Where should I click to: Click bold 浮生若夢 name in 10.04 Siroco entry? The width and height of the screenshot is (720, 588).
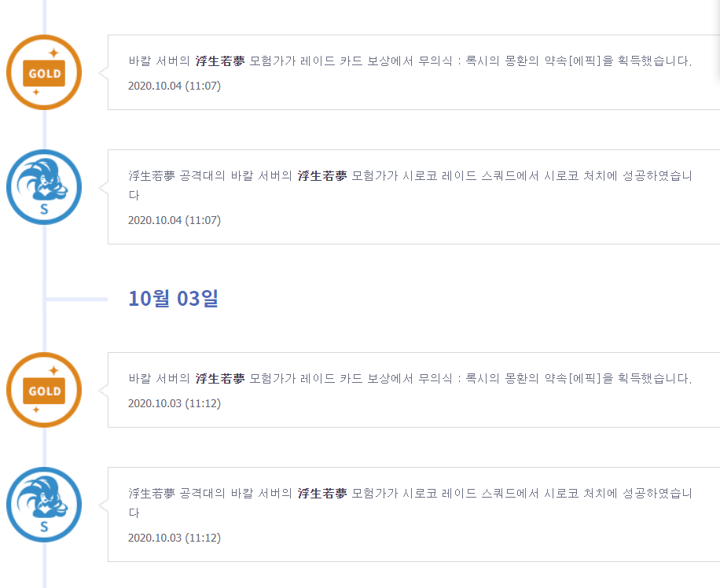pyautogui.click(x=322, y=175)
